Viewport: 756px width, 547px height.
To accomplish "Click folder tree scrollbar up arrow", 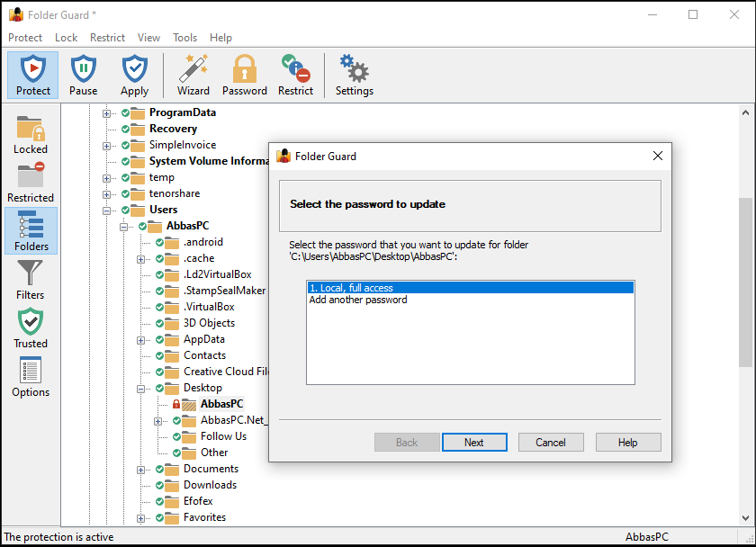I will (x=746, y=112).
